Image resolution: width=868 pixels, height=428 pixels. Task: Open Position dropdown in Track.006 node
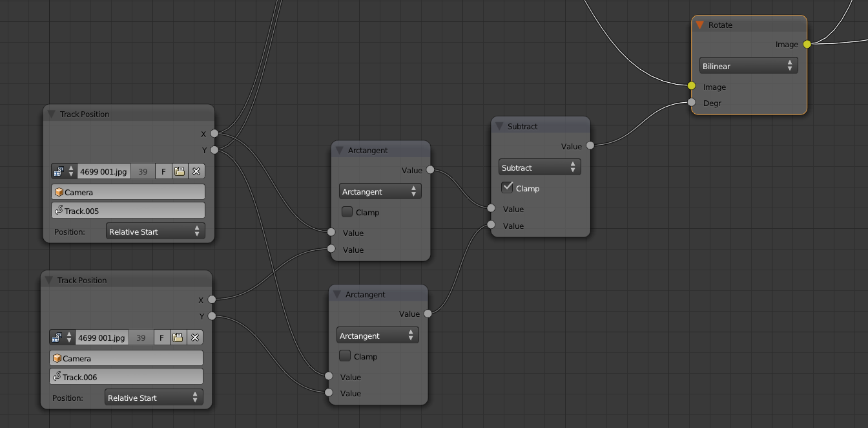154,398
